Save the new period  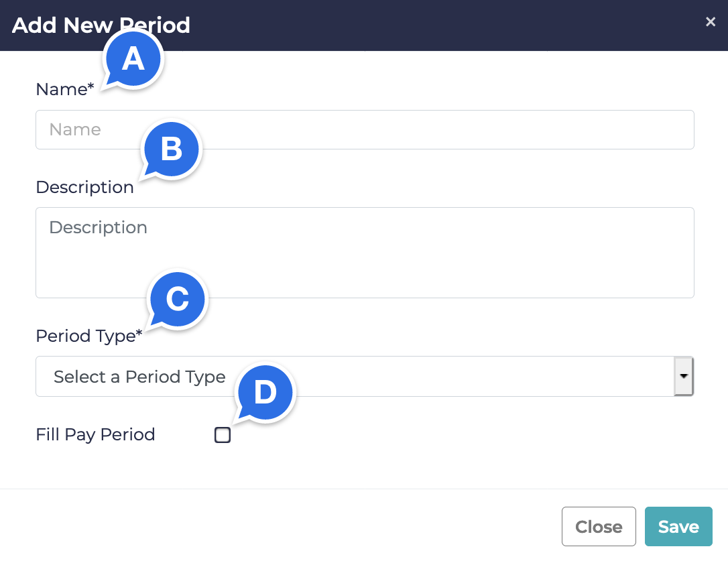pos(678,527)
